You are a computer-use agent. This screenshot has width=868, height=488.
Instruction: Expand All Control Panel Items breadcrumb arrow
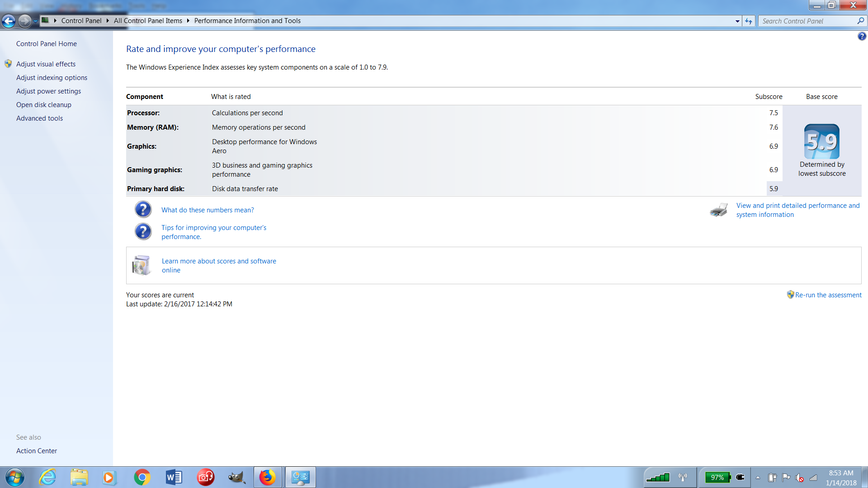pos(188,21)
